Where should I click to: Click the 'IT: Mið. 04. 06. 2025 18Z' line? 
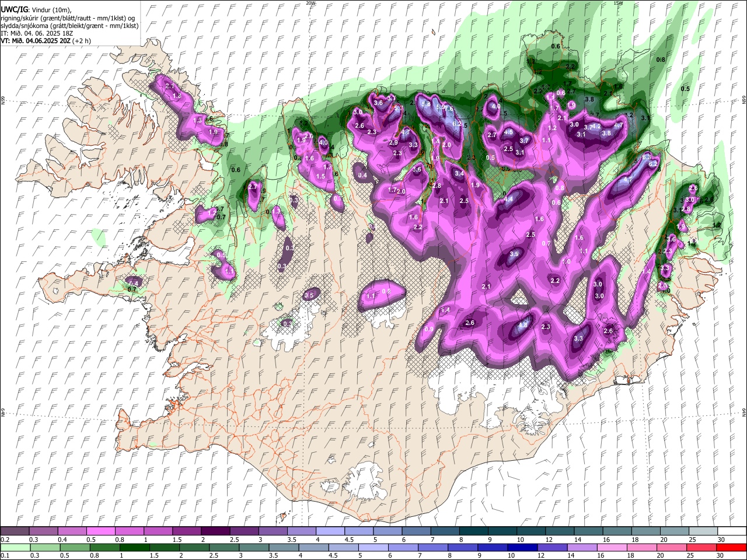[x=37, y=33]
